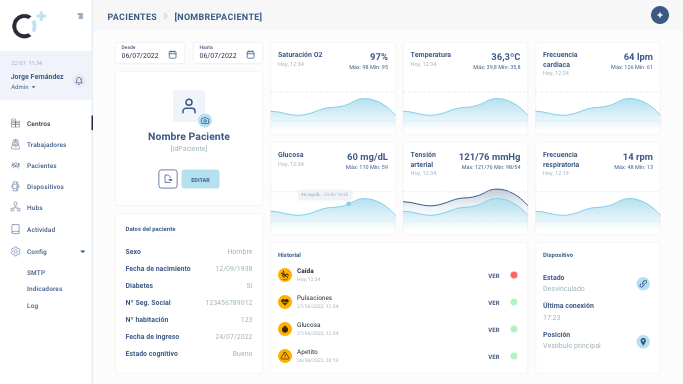Collapse the Config submenu arrow
The height and width of the screenshot is (384, 683).
[x=82, y=252]
